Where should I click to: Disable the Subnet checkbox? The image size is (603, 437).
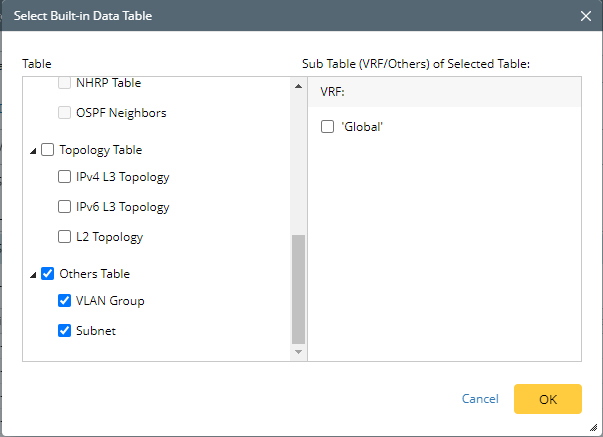tap(65, 331)
